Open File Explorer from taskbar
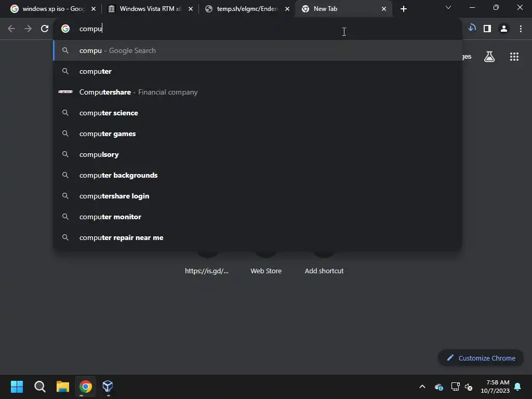Screen dimensions: 532x399 [x=63, y=387]
